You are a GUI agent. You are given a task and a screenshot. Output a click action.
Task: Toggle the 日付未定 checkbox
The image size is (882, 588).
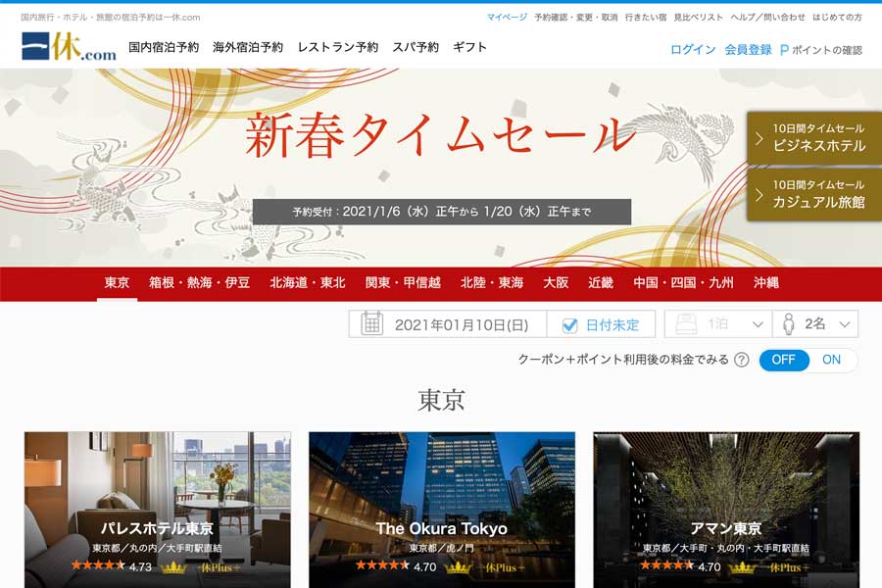[x=569, y=325]
